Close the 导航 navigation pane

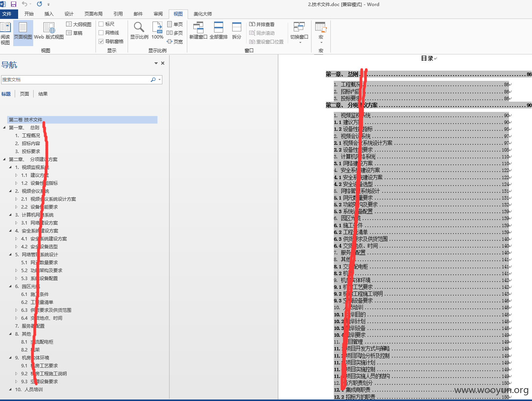163,63
